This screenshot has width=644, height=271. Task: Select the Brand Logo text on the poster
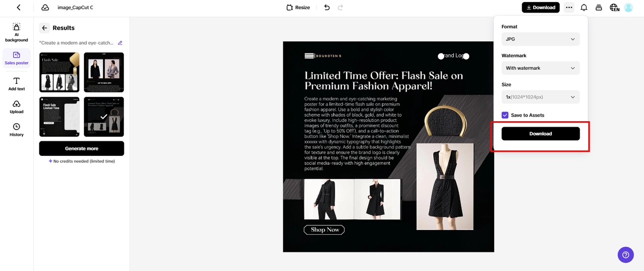pos(453,56)
